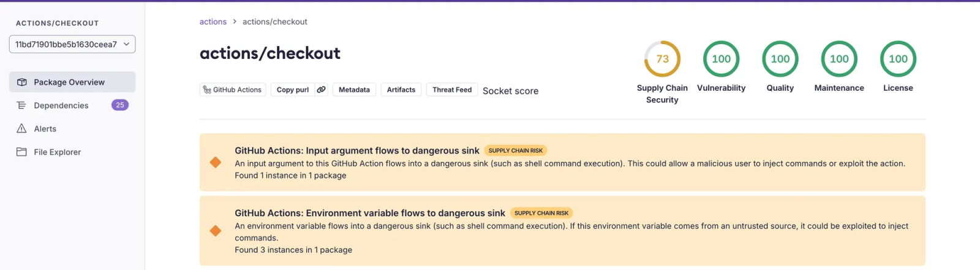Open File Explorer in sidebar
This screenshot has width=980, height=270.
[x=72, y=152]
